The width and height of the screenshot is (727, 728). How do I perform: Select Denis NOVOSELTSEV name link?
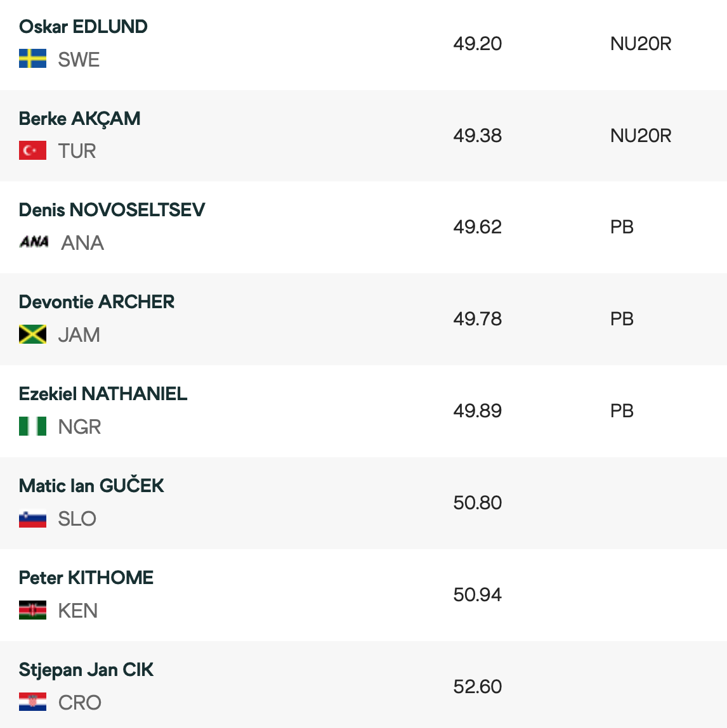click(112, 210)
